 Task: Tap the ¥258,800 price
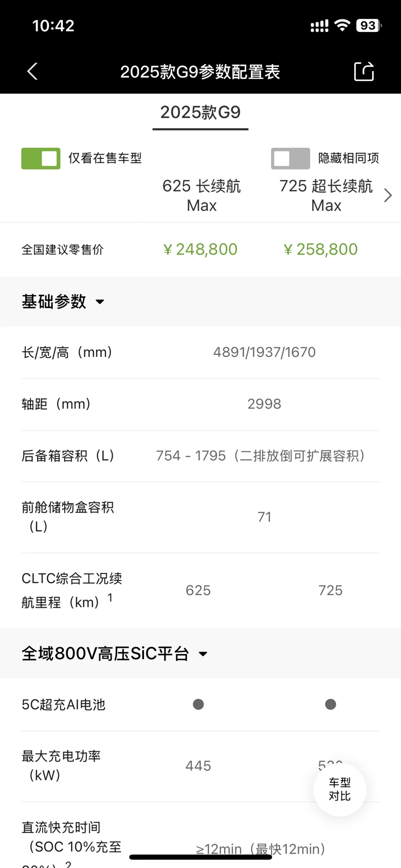tap(320, 249)
